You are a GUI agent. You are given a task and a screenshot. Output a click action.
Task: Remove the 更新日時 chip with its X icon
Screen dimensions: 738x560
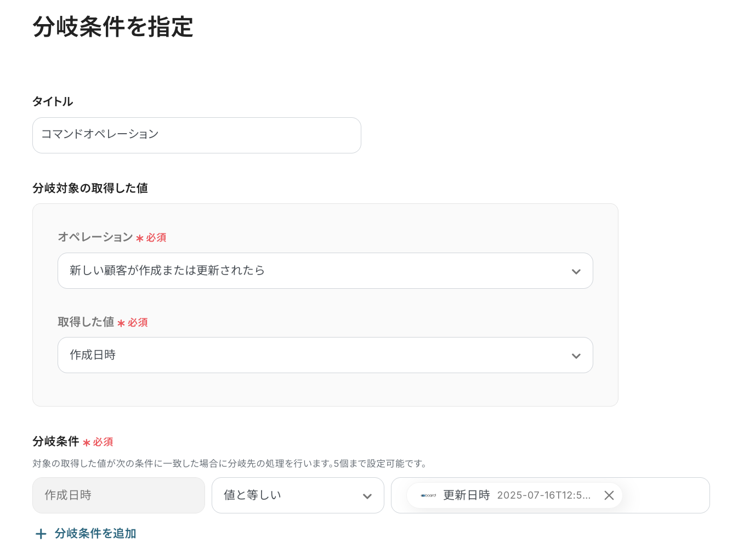point(609,495)
